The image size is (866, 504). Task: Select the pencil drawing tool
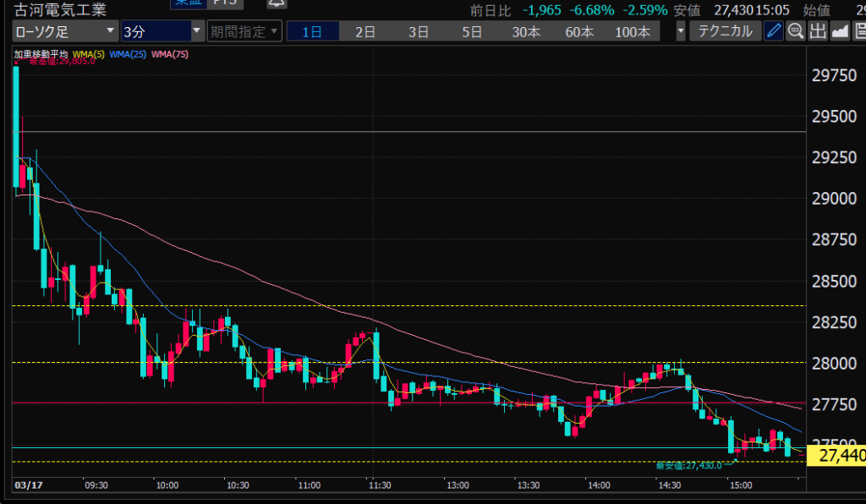click(x=774, y=32)
